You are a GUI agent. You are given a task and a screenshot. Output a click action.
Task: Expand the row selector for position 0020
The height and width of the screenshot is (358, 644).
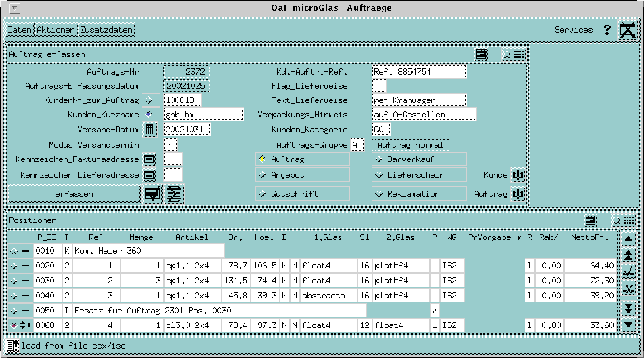coord(14,266)
